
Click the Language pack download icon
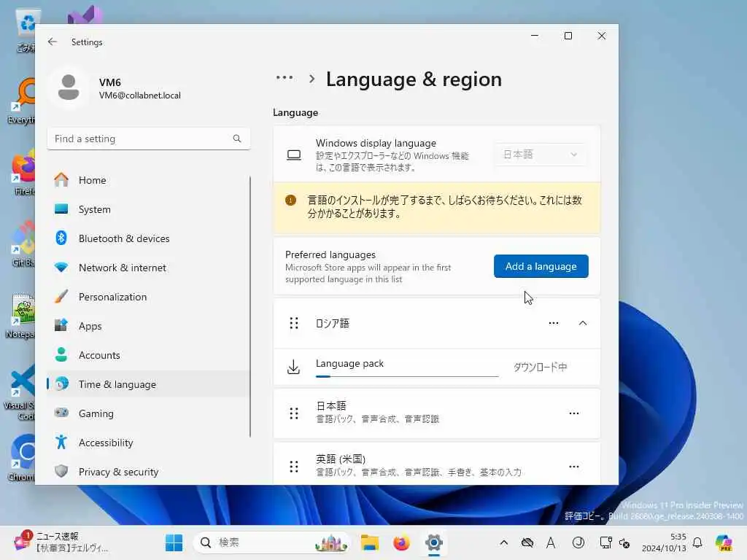[293, 367]
